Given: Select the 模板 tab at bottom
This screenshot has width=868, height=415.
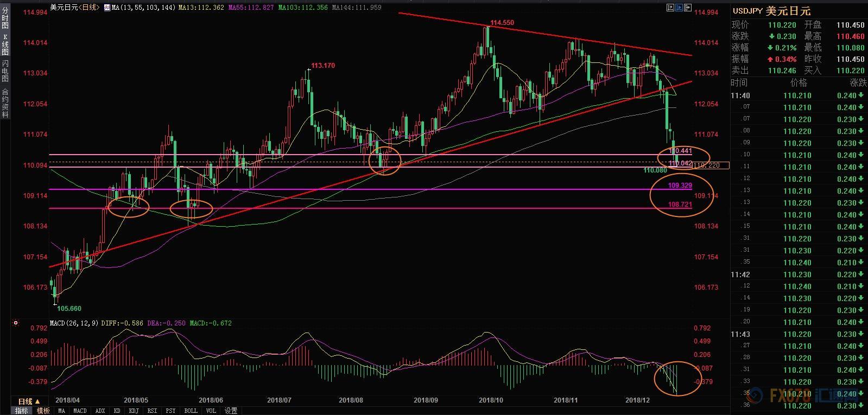Looking at the screenshot, I should pos(43,411).
